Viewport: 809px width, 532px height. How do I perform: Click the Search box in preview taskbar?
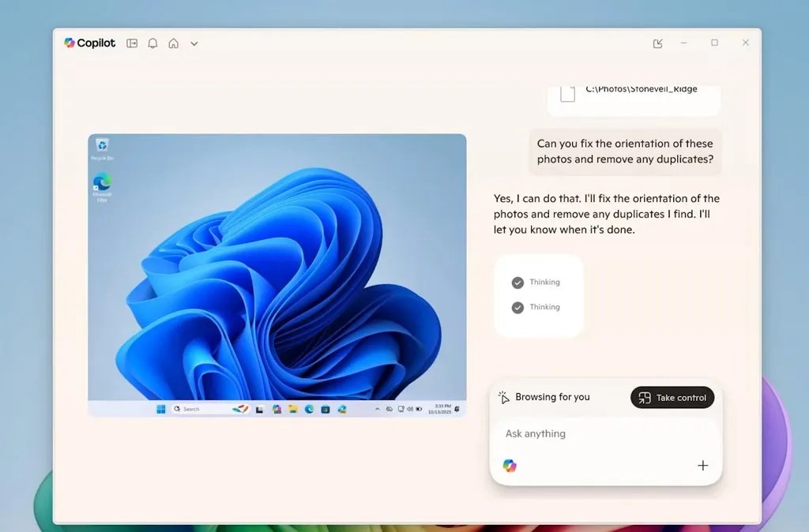click(210, 409)
